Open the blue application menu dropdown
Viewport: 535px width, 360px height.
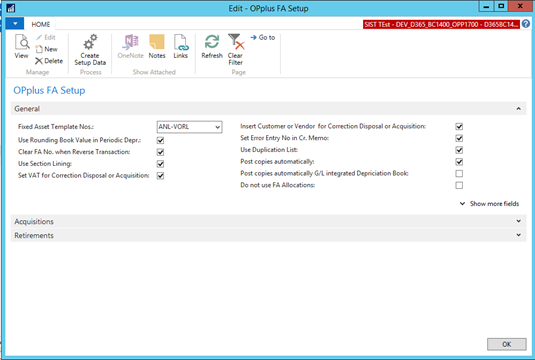click(15, 24)
